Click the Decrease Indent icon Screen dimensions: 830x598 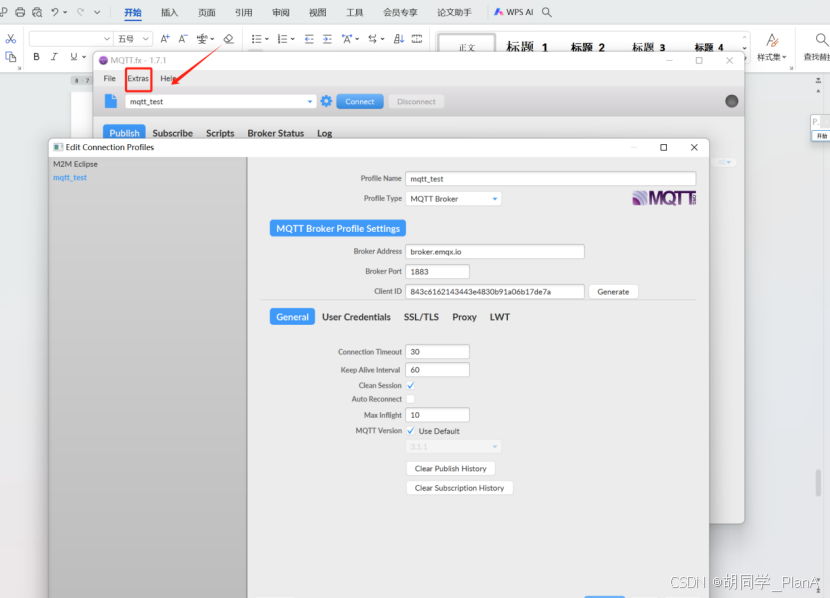point(309,39)
